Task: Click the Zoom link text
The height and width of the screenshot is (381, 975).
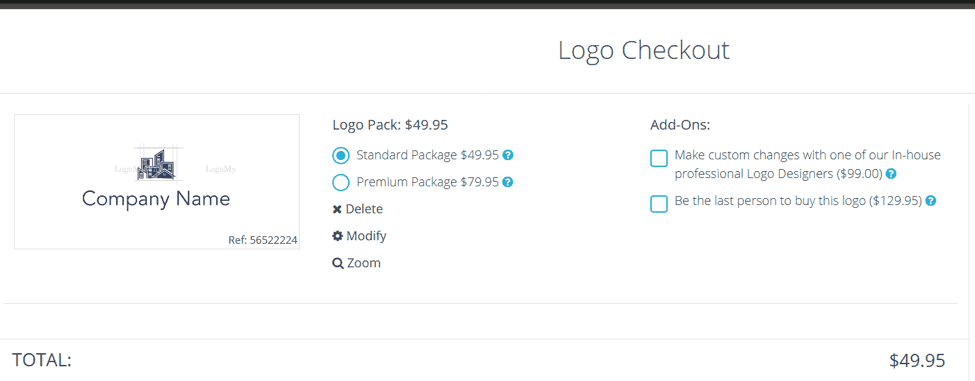Action: point(364,263)
